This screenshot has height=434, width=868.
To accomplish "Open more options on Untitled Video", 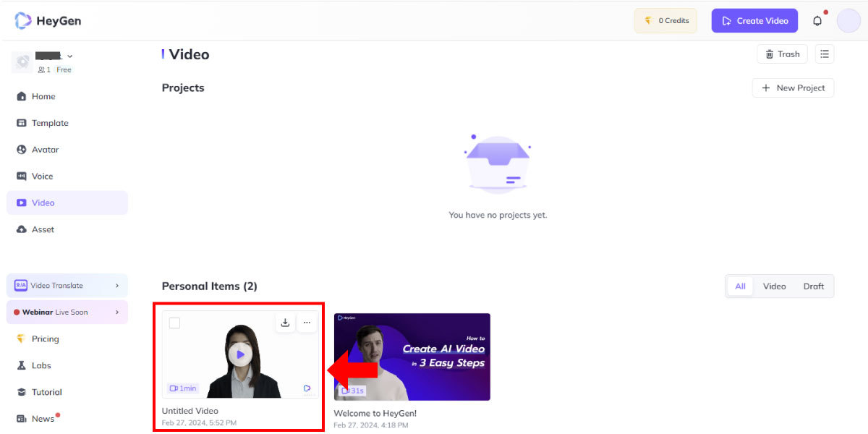I will coord(307,323).
